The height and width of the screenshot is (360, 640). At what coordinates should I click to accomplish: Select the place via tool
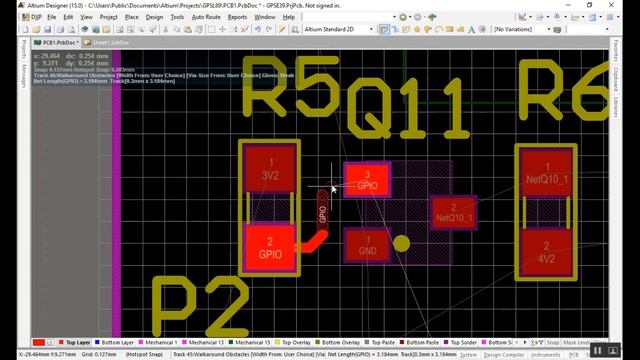click(428, 29)
